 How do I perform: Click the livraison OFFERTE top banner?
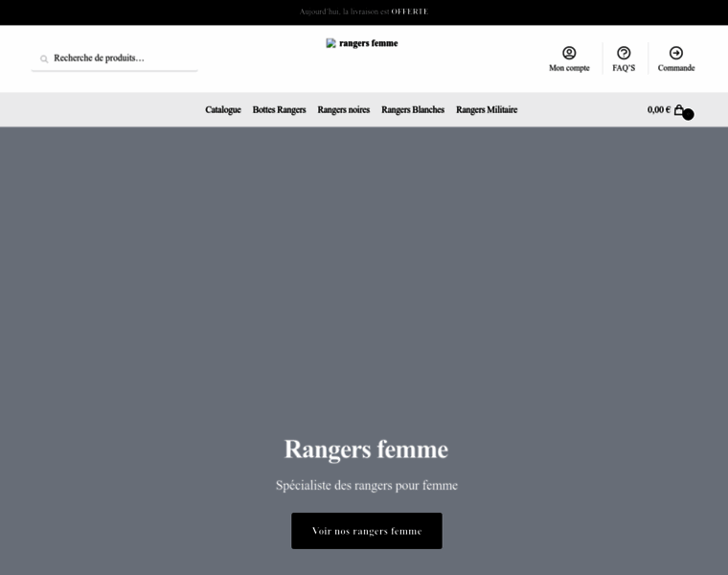pos(364,11)
